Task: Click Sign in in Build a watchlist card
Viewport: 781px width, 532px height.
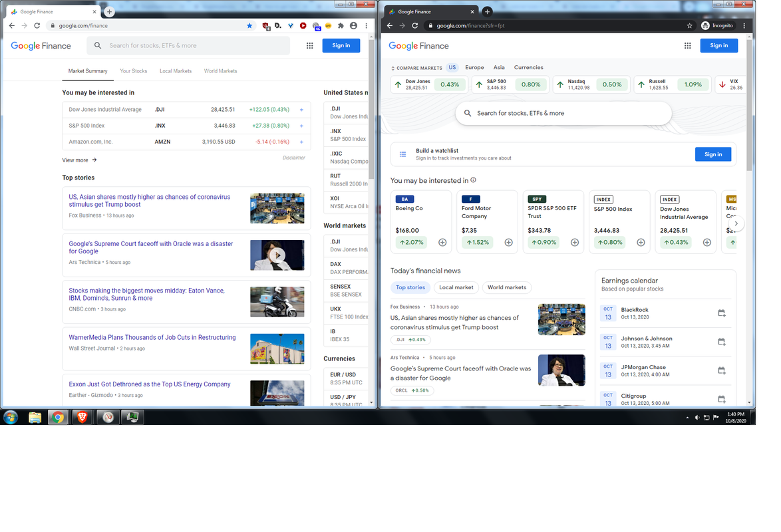Action: tap(712, 154)
